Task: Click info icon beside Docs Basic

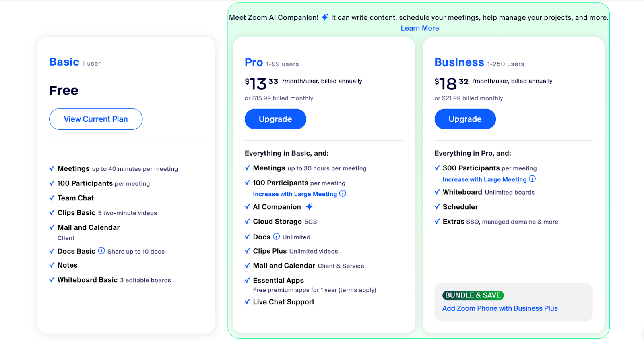Action: 101,251
